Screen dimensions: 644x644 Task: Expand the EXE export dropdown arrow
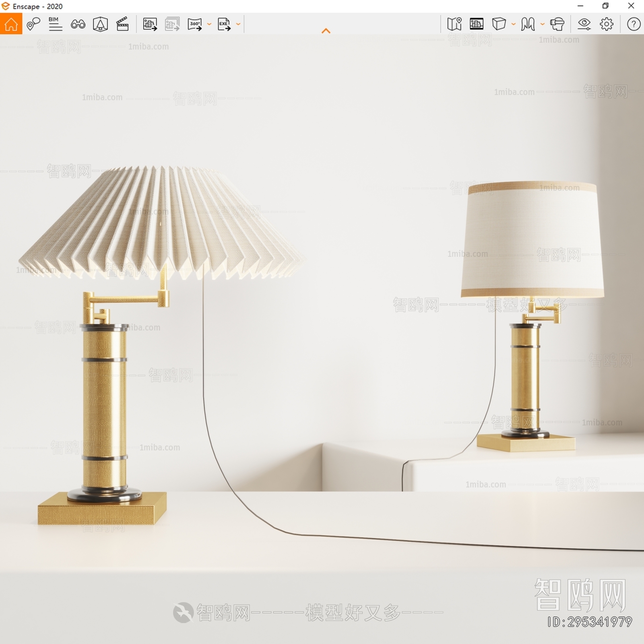(238, 24)
